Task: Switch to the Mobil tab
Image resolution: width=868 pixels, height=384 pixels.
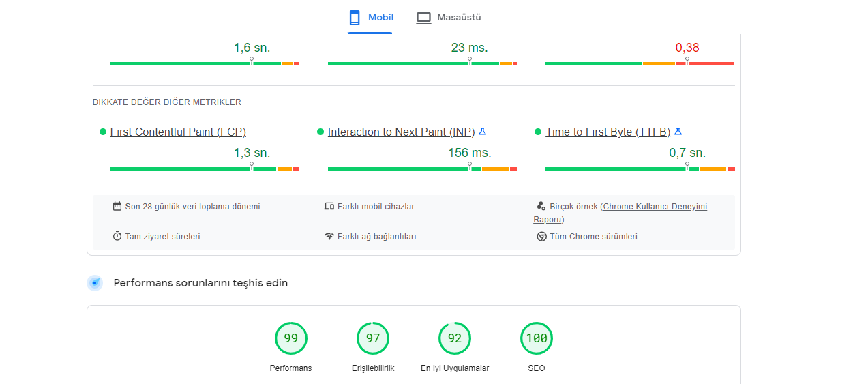Action: tap(370, 18)
